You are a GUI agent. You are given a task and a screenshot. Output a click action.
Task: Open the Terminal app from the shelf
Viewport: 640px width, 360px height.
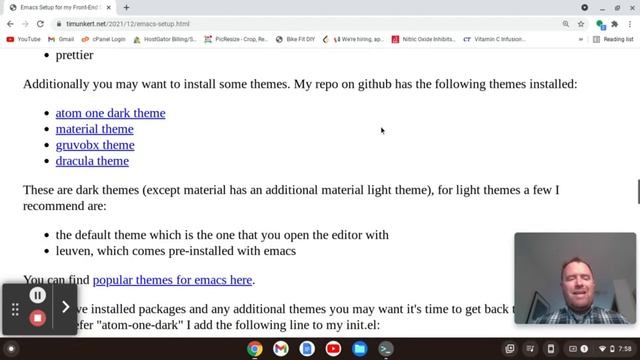[386, 349]
